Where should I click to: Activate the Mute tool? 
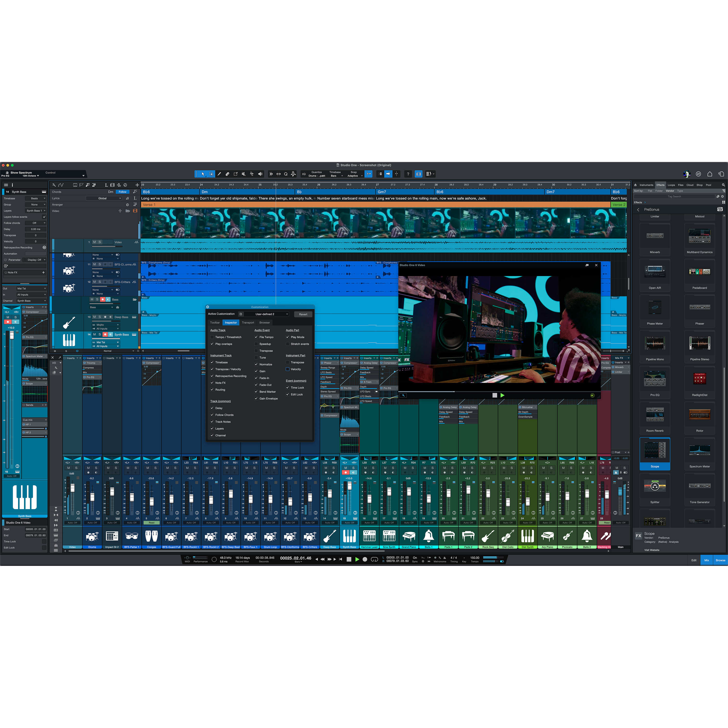pos(244,174)
